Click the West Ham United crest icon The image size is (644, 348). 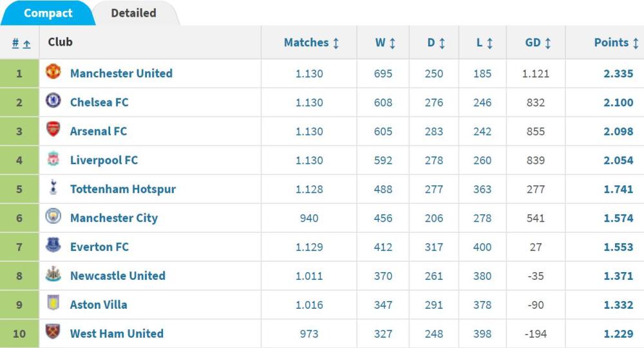pos(53,331)
